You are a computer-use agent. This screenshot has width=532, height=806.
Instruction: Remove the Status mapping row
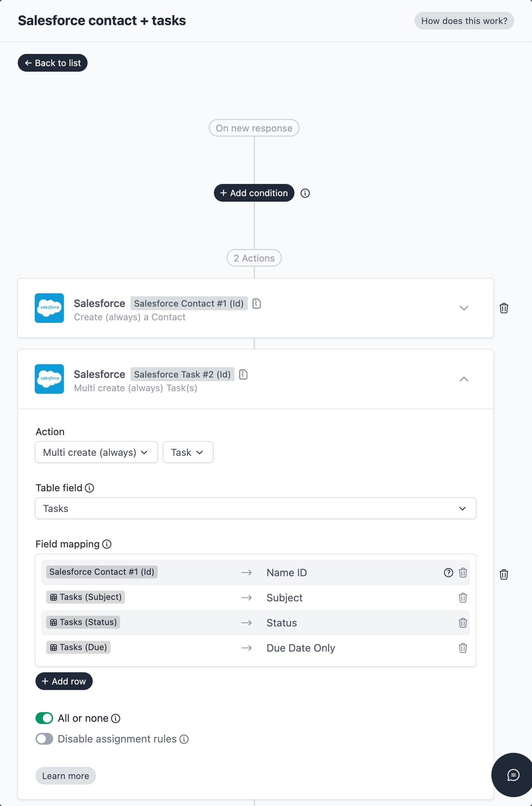[x=463, y=623]
